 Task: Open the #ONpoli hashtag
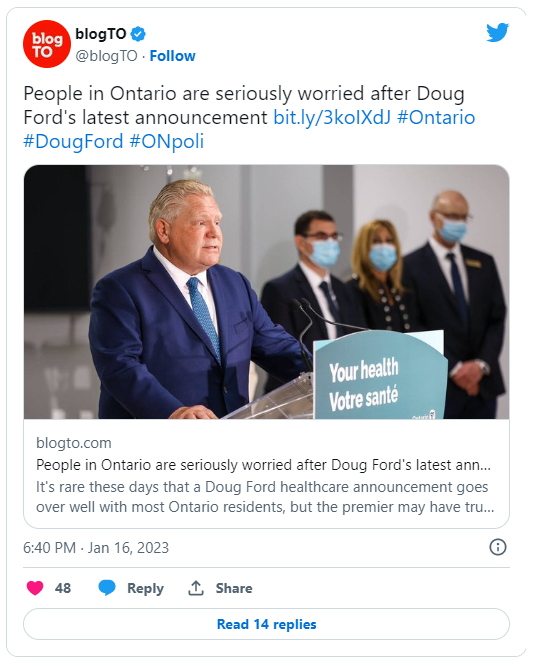point(167,141)
